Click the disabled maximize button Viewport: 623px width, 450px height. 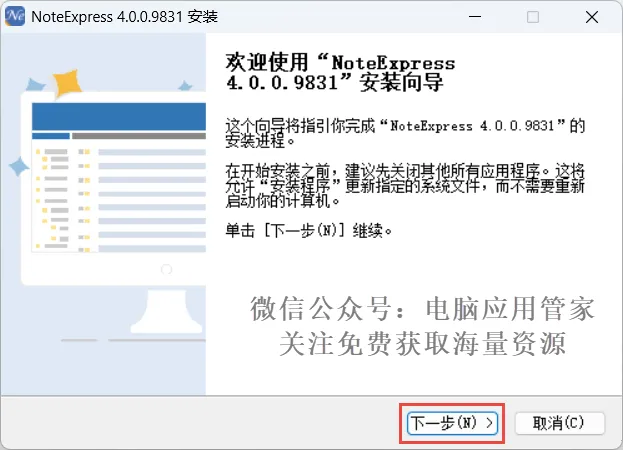533,17
